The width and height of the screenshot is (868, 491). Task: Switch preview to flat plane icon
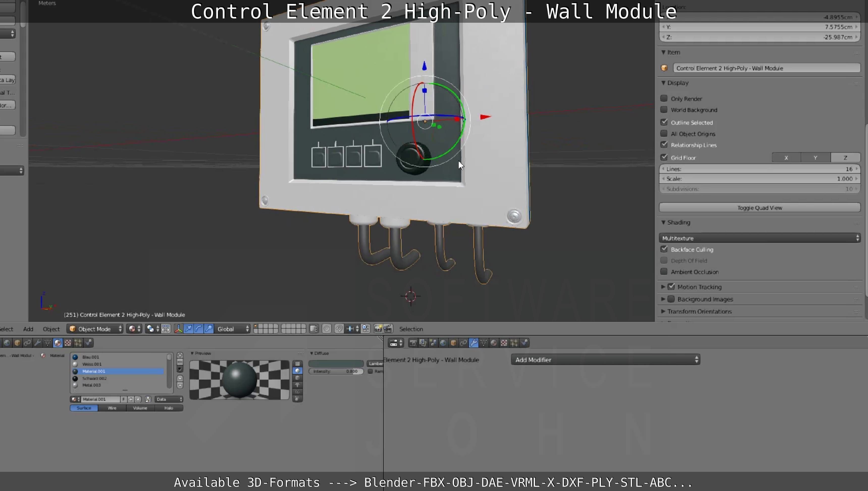click(297, 364)
